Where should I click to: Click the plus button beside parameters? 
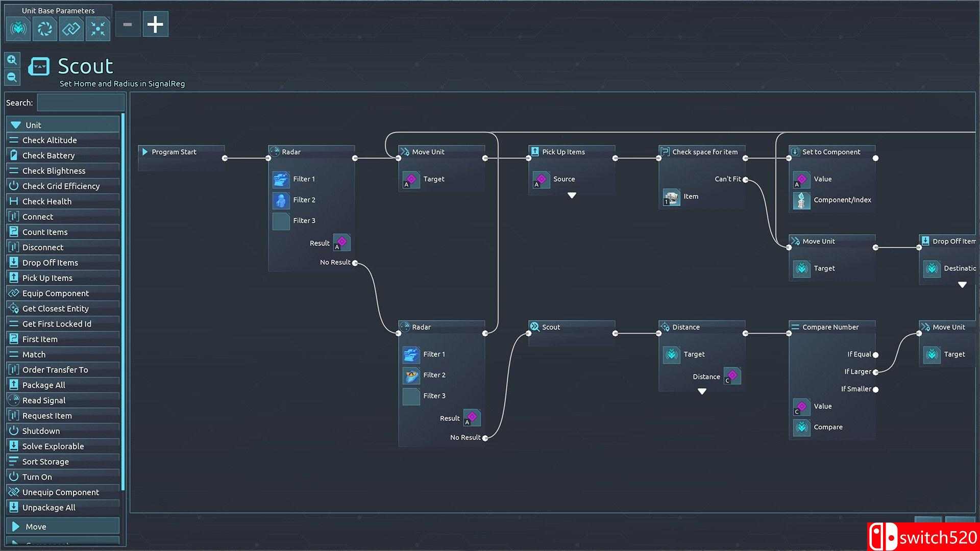click(155, 24)
